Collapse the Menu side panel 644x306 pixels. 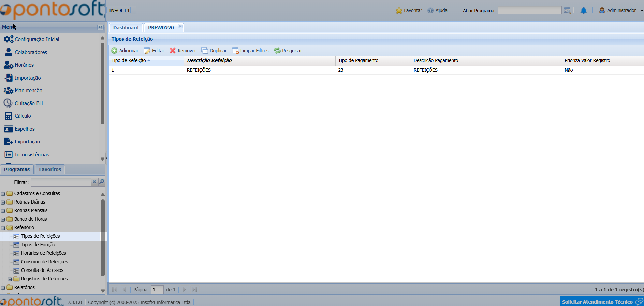pyautogui.click(x=100, y=27)
